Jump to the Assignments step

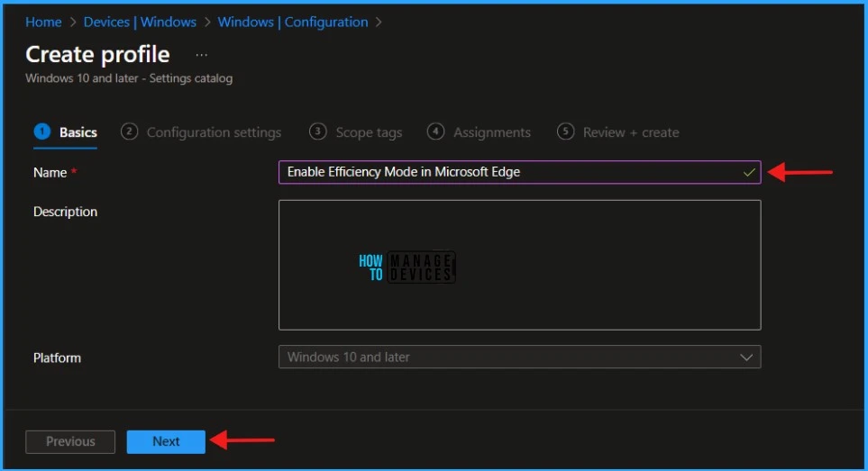click(479, 132)
